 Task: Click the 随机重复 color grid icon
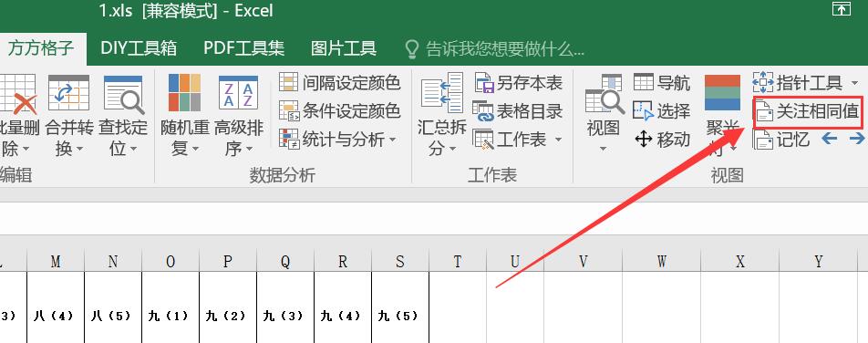184,92
